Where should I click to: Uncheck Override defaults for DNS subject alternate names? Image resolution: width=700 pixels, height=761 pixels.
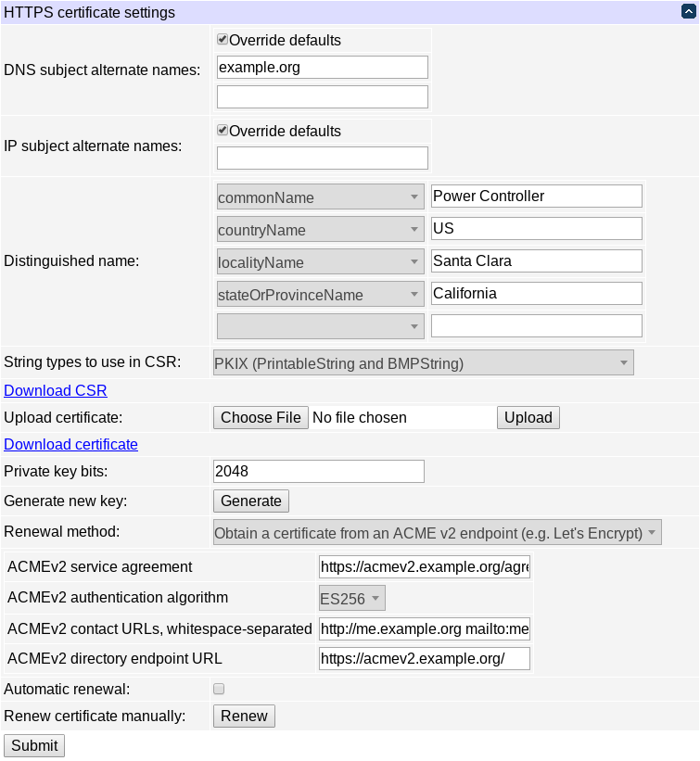[x=222, y=39]
